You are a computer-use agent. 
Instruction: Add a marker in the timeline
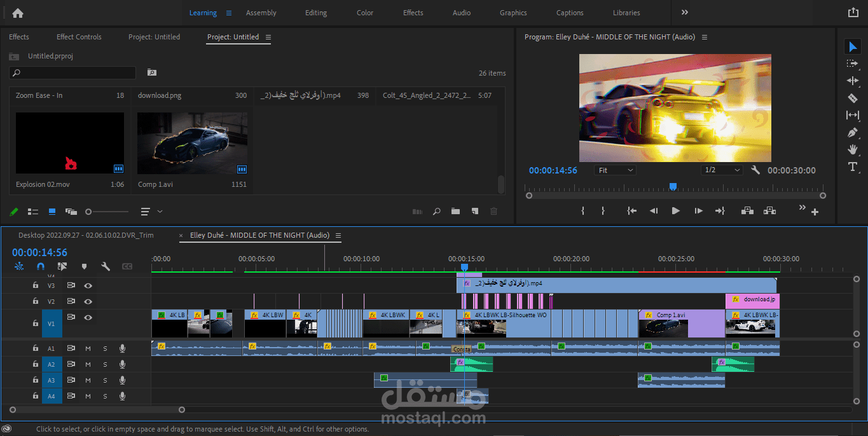point(83,266)
